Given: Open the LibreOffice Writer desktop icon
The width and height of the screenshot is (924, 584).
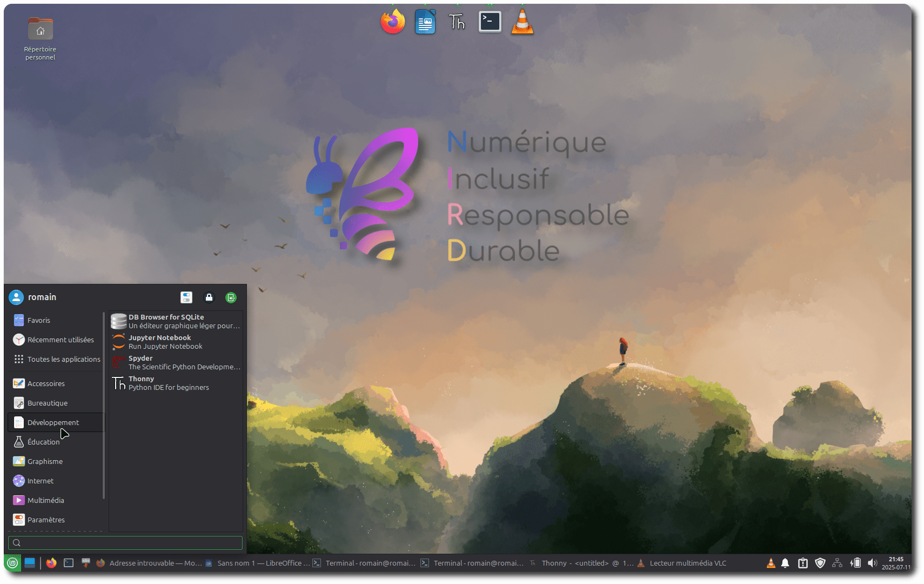Looking at the screenshot, I should coord(425,21).
